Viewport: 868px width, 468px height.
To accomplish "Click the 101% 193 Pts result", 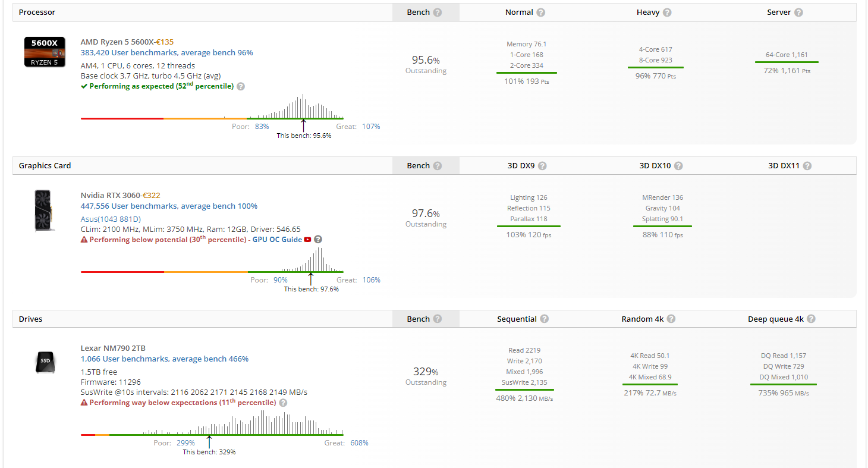I will [x=527, y=81].
